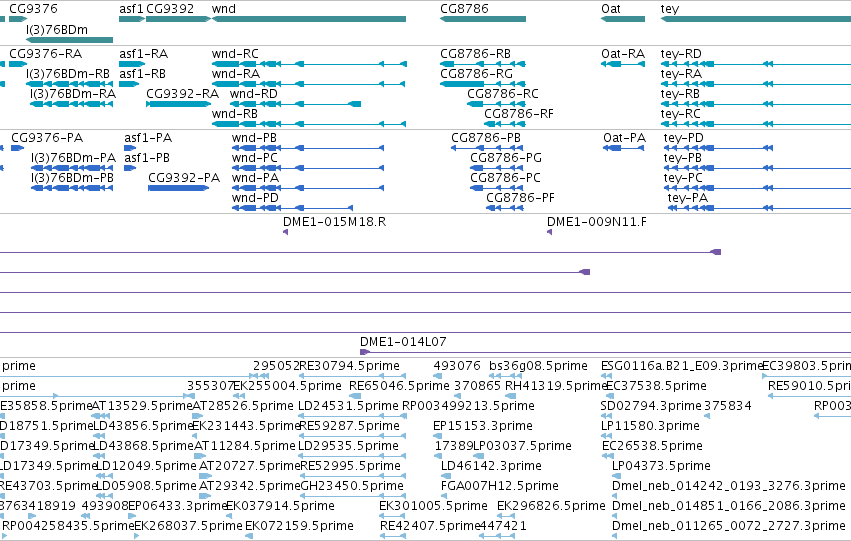The width and height of the screenshot is (851, 541).
Task: Open transcript CG8786-RC
Action: point(503,94)
